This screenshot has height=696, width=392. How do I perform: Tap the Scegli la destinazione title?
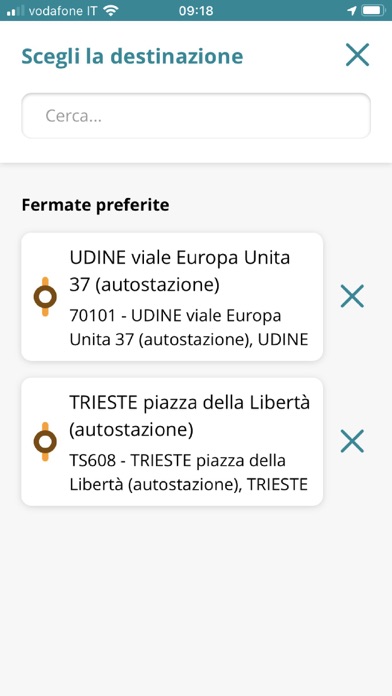(x=132, y=57)
